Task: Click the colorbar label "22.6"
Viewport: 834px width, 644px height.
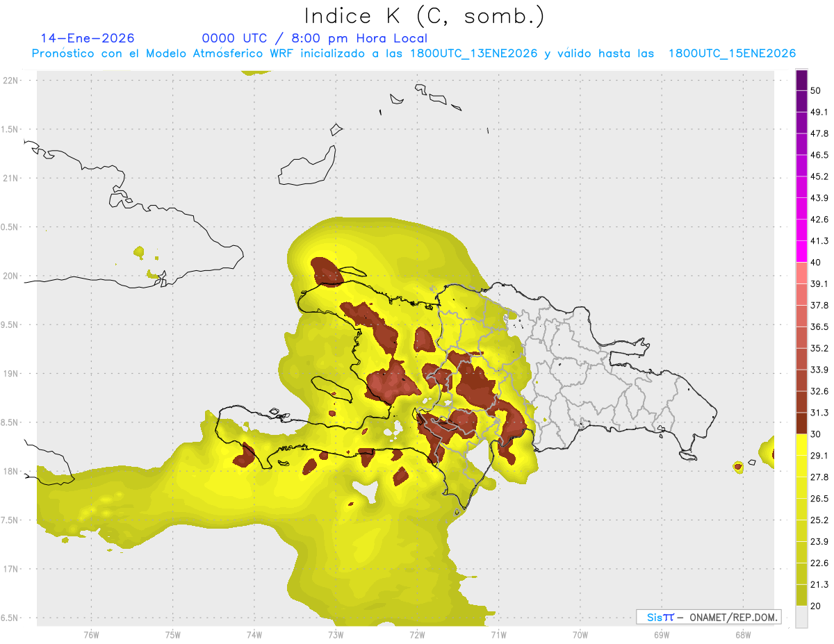Action: (819, 563)
